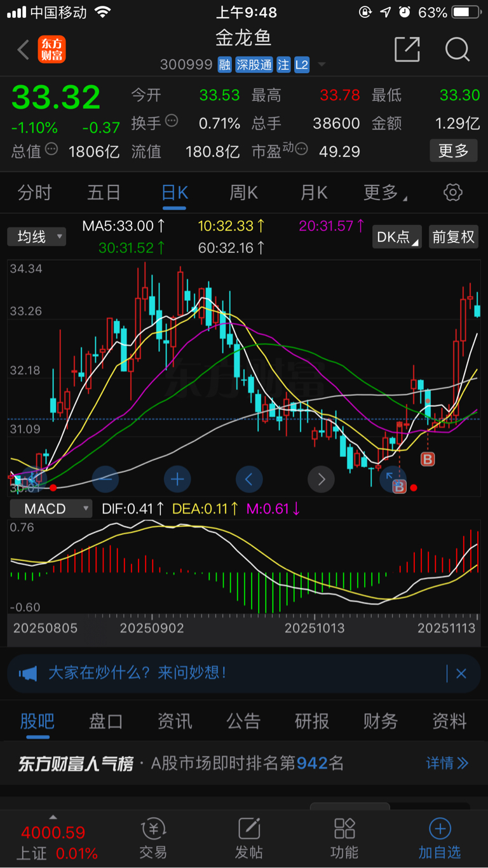
Task: Tap the 更多 quote details button
Action: point(454,151)
